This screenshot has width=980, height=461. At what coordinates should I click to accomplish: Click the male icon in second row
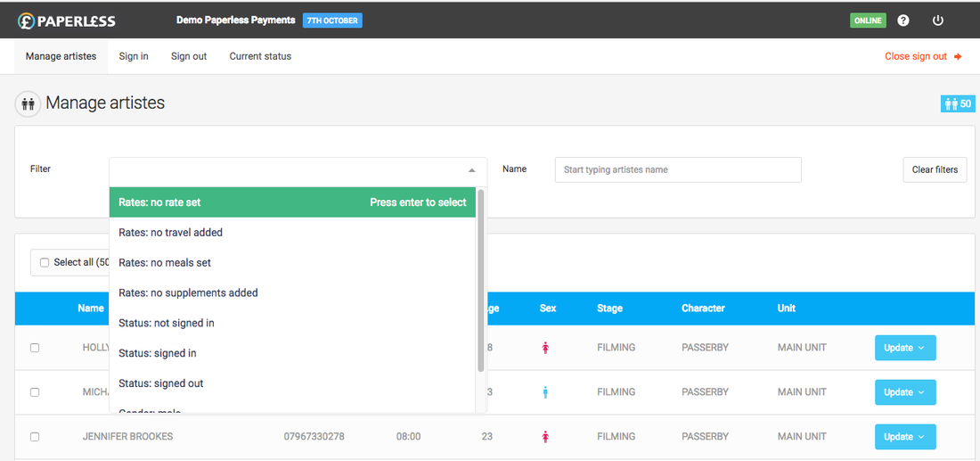545,392
